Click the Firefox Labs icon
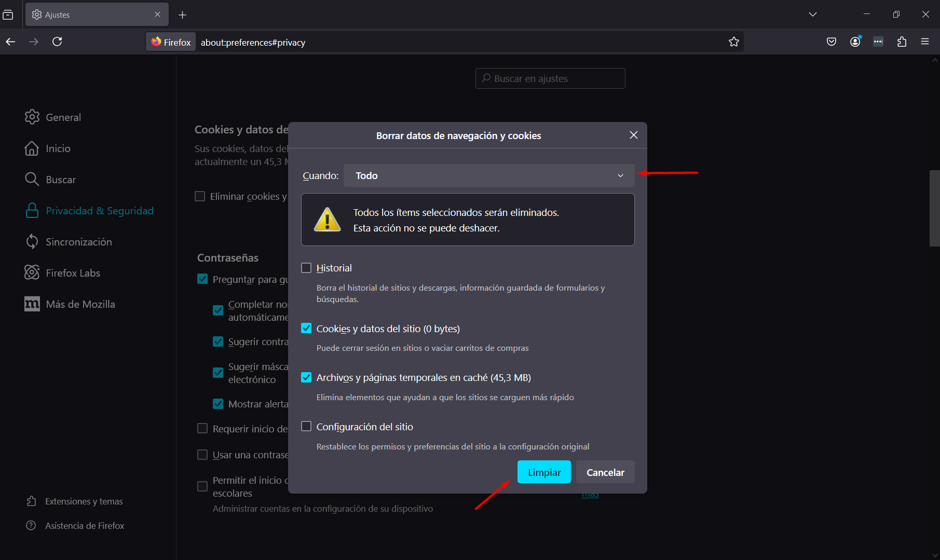The width and height of the screenshot is (940, 560). click(x=32, y=272)
